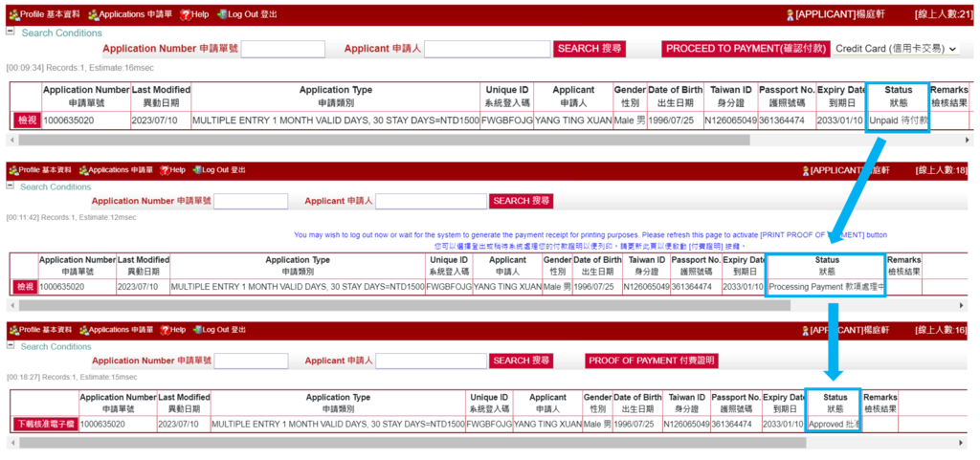Click 線上人數:18 online count
The height and width of the screenshot is (460, 980).
941,170
